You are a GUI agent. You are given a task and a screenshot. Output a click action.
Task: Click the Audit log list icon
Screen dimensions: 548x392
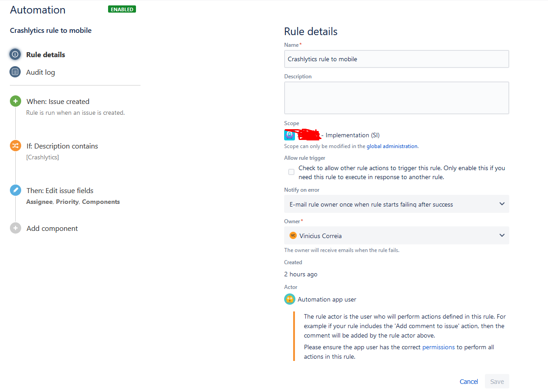pyautogui.click(x=15, y=72)
